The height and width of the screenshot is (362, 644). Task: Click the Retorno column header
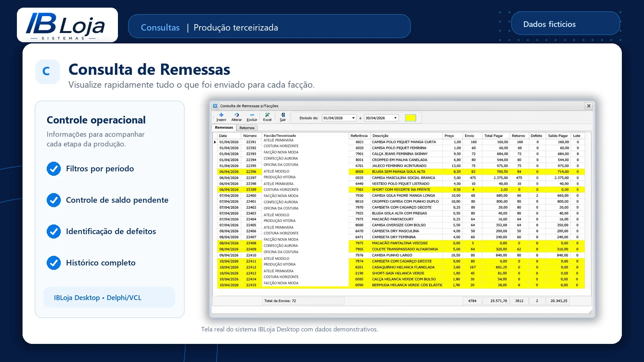(x=519, y=136)
